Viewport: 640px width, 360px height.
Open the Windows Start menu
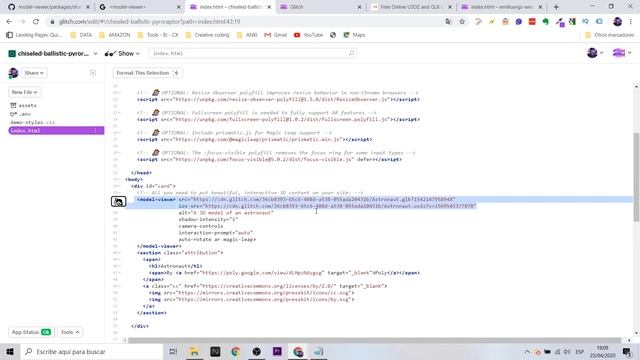tap(10, 351)
